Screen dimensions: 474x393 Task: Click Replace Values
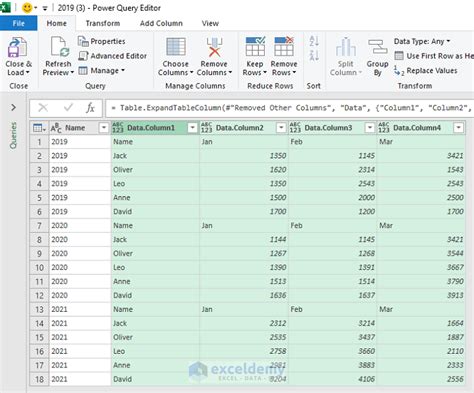pos(426,71)
